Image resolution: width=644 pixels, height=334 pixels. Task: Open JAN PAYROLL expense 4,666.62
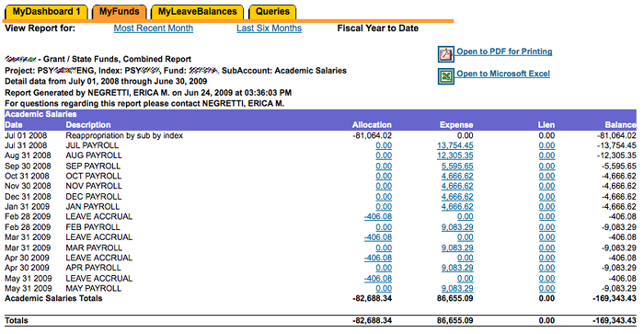pos(457,206)
